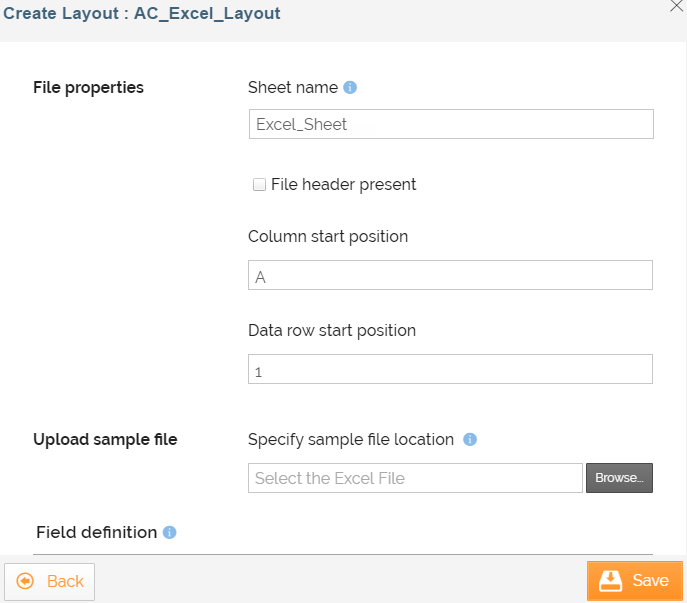Click the 'Field definition' section heading

pos(96,532)
